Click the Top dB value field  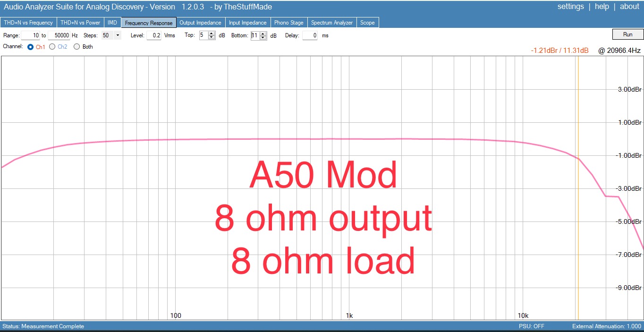[203, 35]
